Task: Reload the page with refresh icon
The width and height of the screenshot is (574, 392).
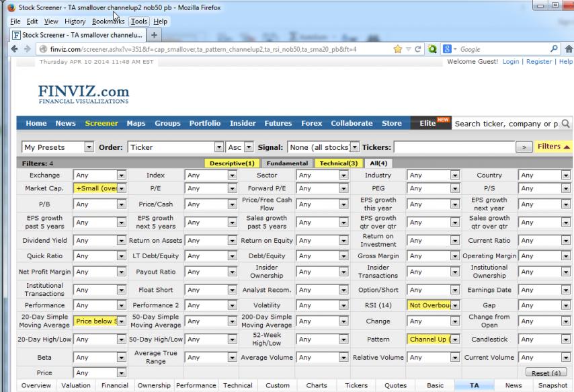Action: [417, 49]
